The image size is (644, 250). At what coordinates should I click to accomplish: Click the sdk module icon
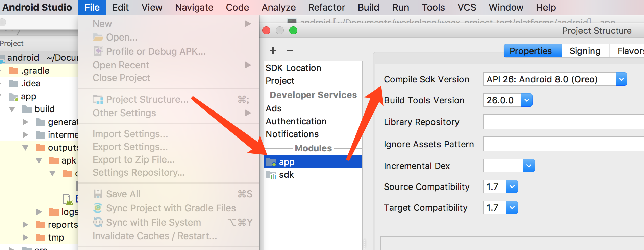[271, 175]
